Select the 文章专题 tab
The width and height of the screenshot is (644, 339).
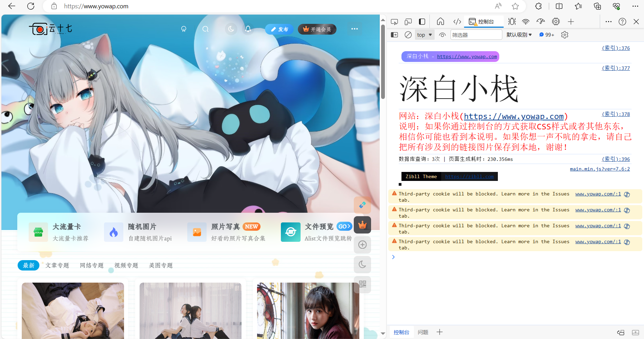point(57,265)
